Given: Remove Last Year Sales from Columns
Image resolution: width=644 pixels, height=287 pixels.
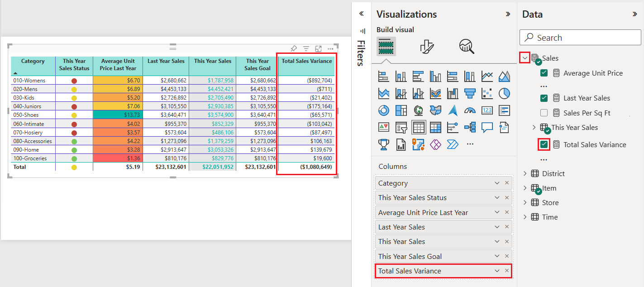Looking at the screenshot, I should pyautogui.click(x=507, y=227).
